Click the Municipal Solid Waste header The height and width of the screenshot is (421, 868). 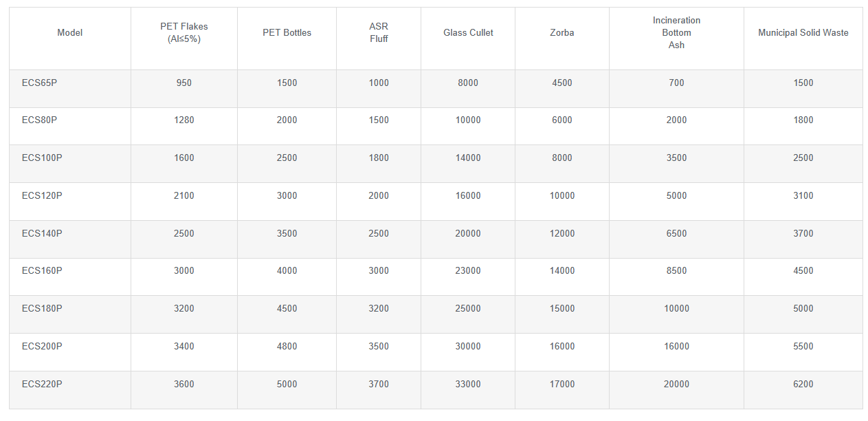(803, 33)
